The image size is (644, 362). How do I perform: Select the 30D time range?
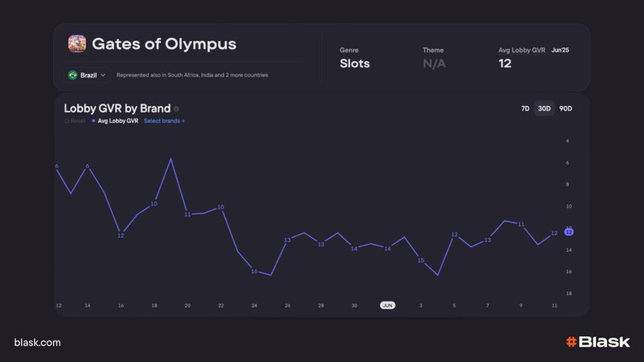pos(544,109)
